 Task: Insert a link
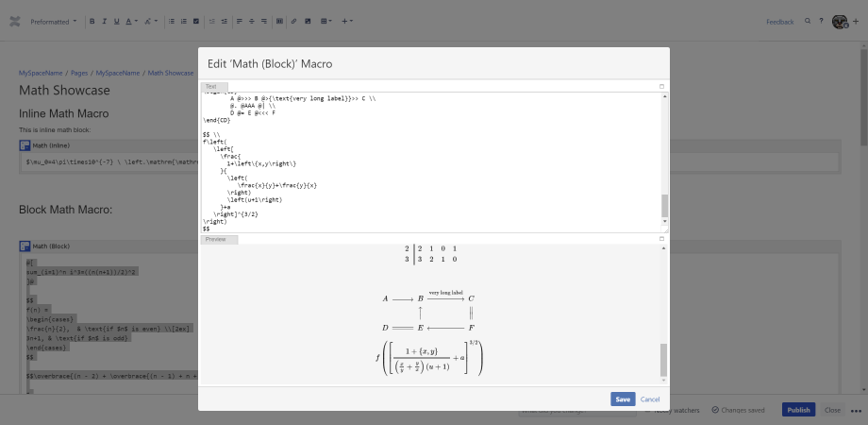pos(294,22)
